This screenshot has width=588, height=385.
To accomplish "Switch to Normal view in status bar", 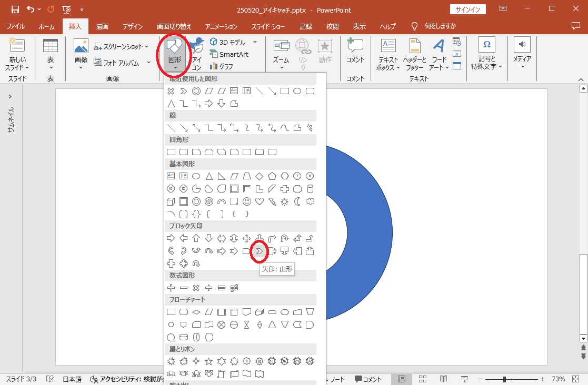I will (x=402, y=379).
